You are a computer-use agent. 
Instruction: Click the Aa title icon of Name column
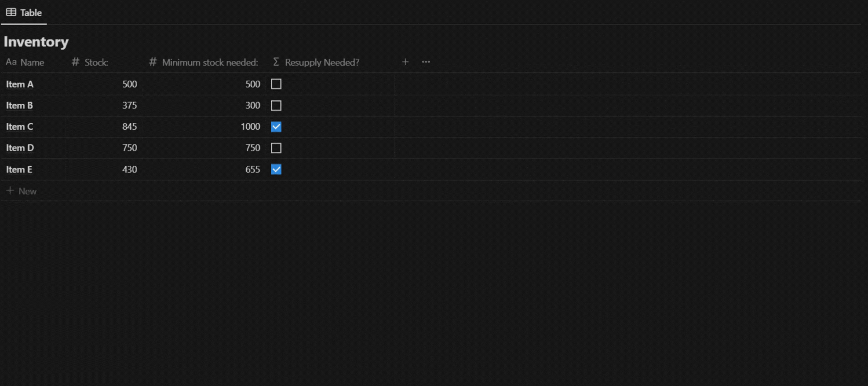pos(11,62)
